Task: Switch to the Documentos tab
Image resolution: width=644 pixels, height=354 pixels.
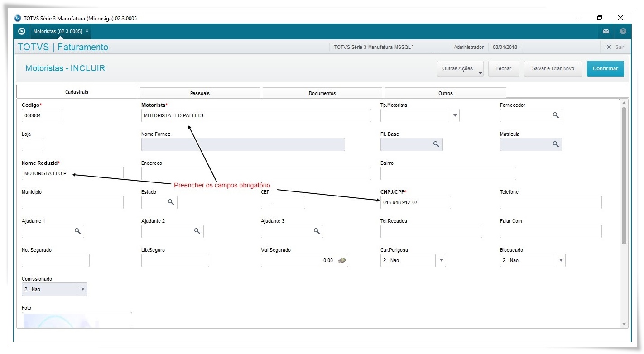Action: tap(322, 93)
